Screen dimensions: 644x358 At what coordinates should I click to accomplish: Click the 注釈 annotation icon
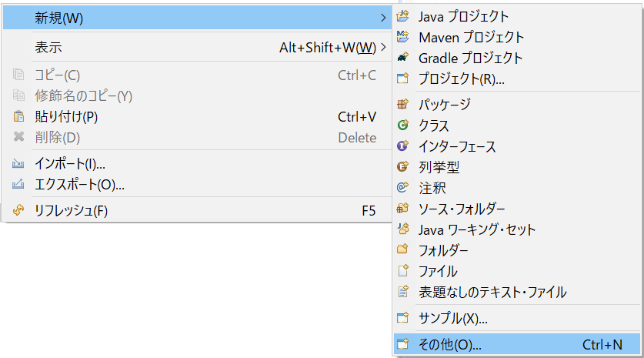pyautogui.click(x=403, y=187)
